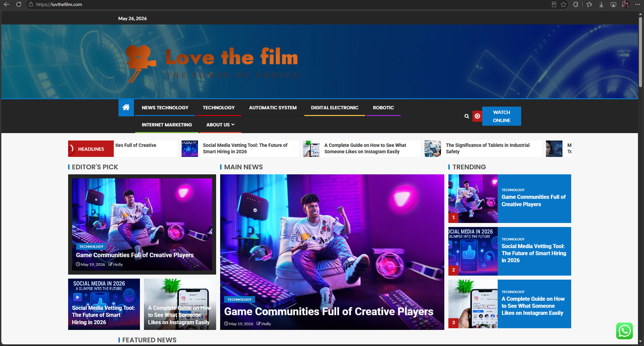Viewport: 644px width, 346px height.
Task: Click the red Headlines label
Action: (x=91, y=149)
